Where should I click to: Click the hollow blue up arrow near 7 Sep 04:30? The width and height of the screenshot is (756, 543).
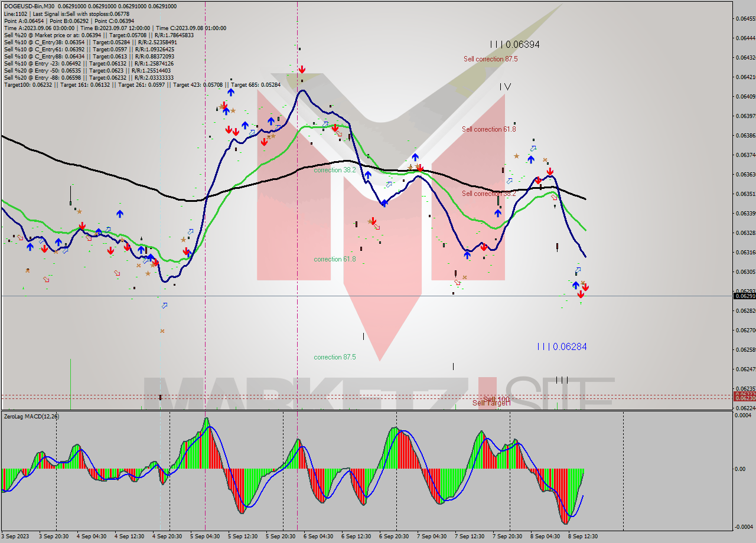[x=510, y=181]
